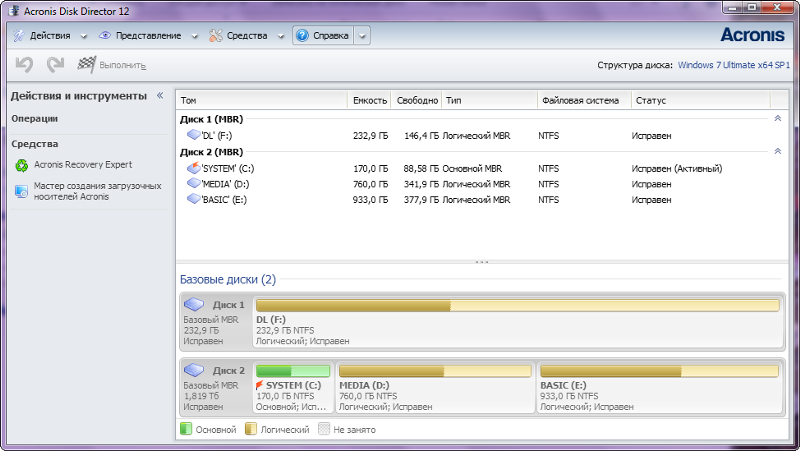Sort by the Свободно column header

[x=416, y=101]
